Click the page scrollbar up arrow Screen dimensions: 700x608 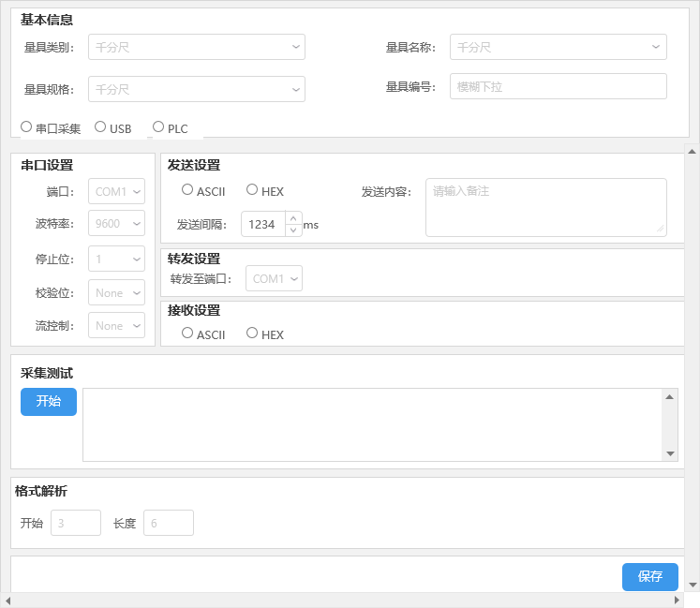692,152
